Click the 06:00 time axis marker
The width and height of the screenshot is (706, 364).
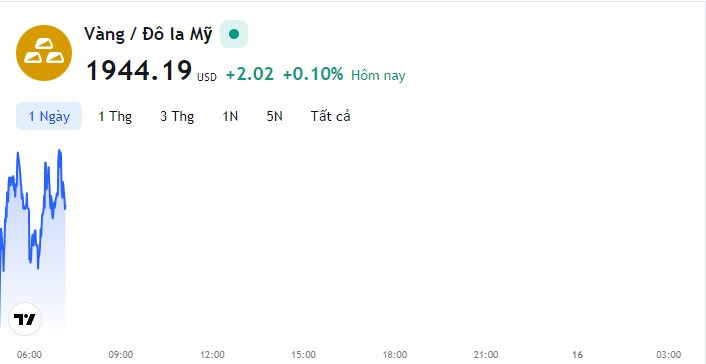click(29, 355)
